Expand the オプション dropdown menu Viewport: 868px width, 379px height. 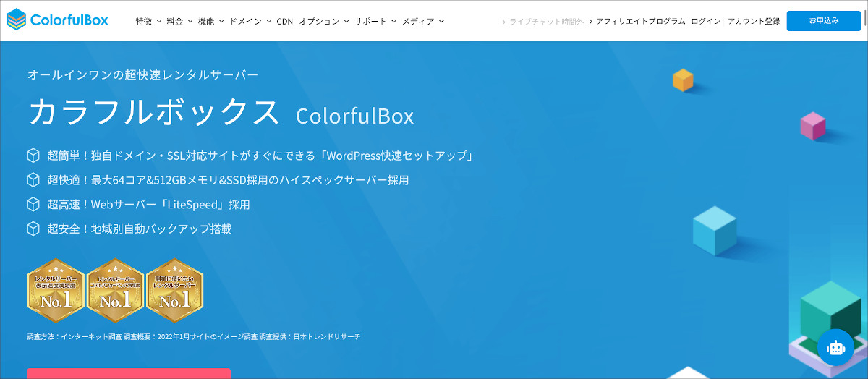pyautogui.click(x=324, y=21)
